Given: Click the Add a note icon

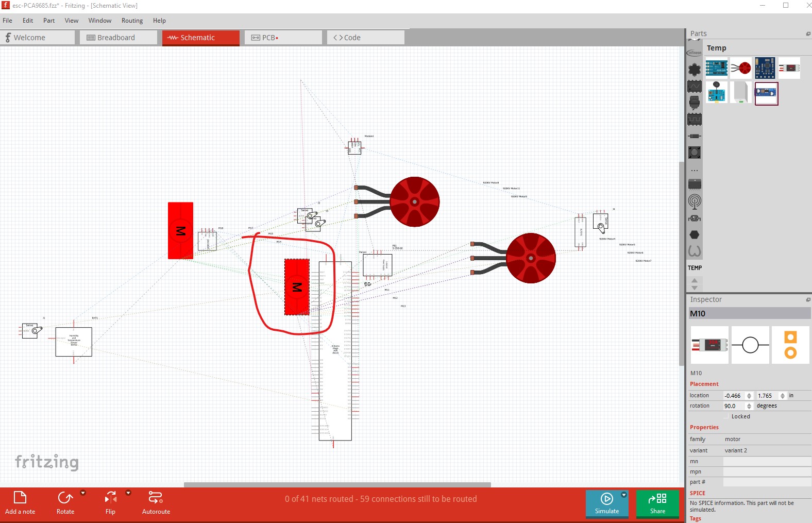Looking at the screenshot, I should click(x=20, y=497).
